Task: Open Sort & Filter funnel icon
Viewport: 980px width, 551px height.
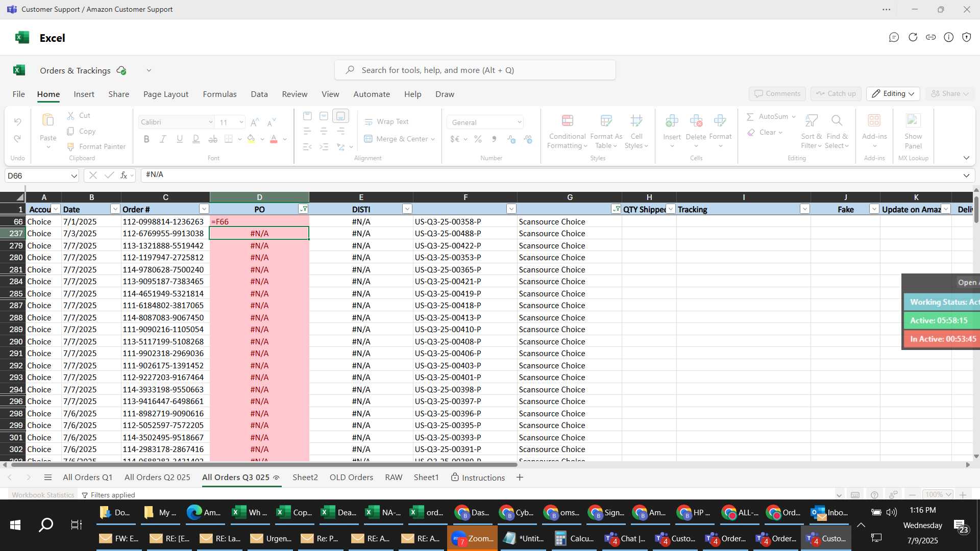Action: tap(811, 121)
